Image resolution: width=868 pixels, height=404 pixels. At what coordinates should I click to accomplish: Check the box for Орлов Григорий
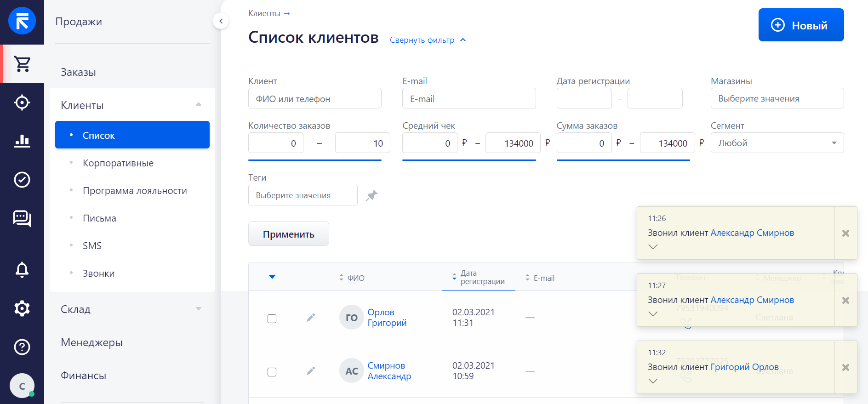pyautogui.click(x=272, y=319)
